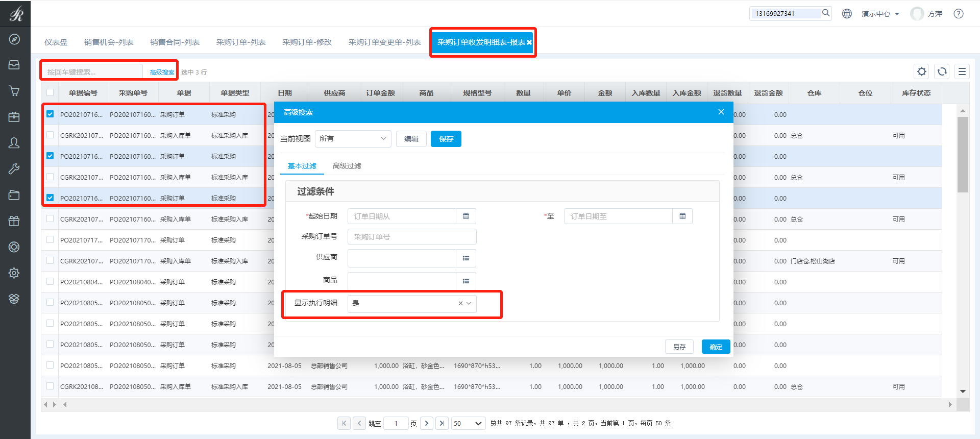Click the 编辑 button in dialog
The height and width of the screenshot is (439, 980).
tap(411, 139)
